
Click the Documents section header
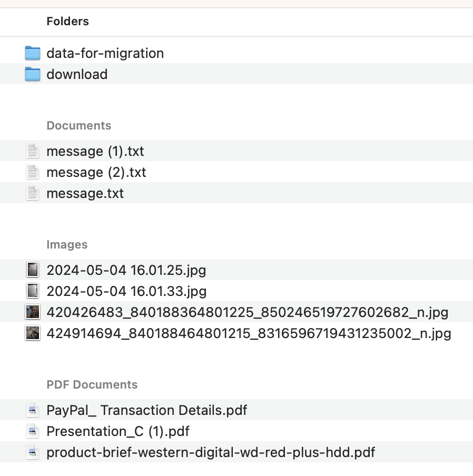pyautogui.click(x=79, y=125)
